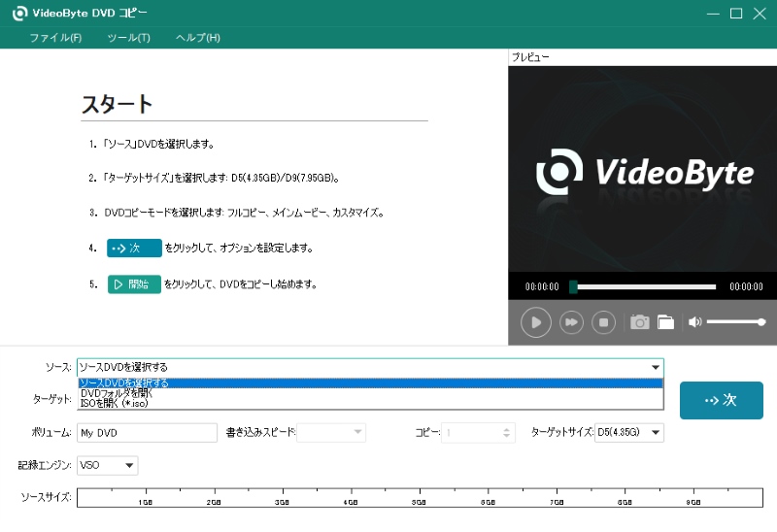Viewport: 777px width, 532px height.
Task: Click the ボリューム My DVD field
Action: 148,433
